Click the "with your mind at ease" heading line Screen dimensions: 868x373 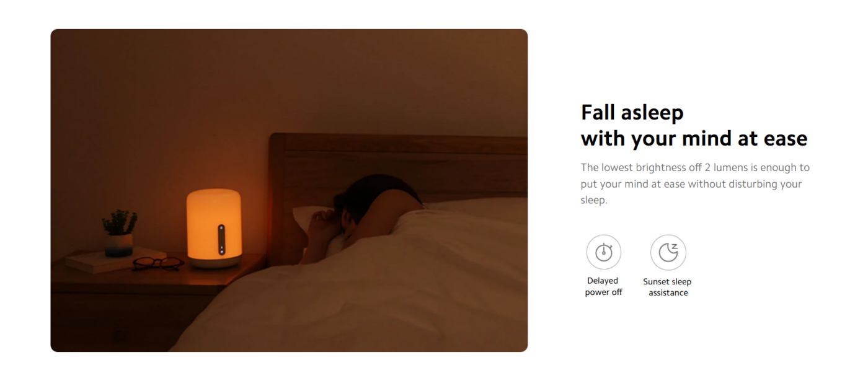(694, 138)
